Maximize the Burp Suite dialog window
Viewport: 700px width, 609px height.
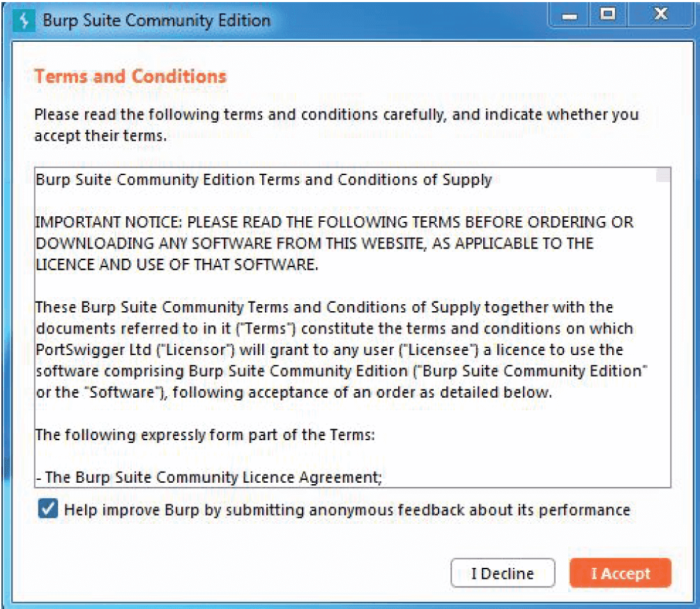(x=609, y=15)
